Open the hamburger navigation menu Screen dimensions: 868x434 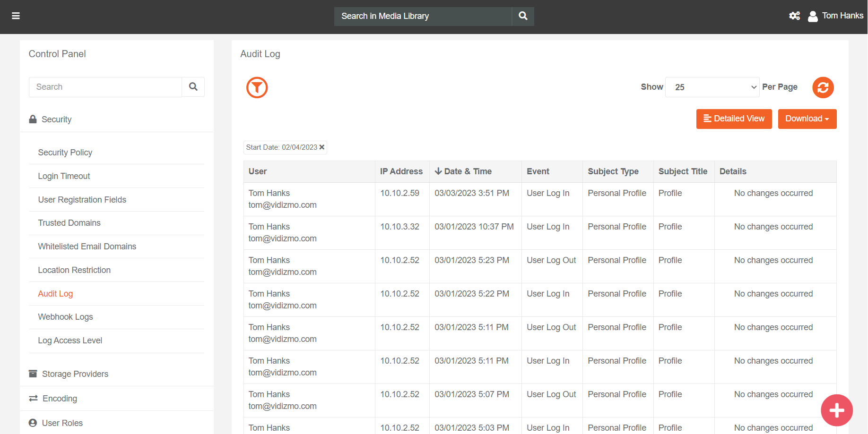tap(16, 16)
